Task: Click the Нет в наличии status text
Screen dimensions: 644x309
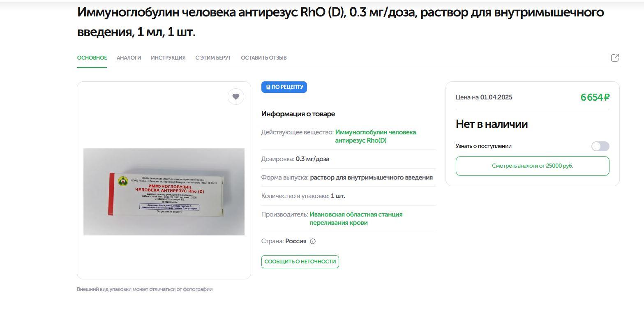Action: coord(492,124)
